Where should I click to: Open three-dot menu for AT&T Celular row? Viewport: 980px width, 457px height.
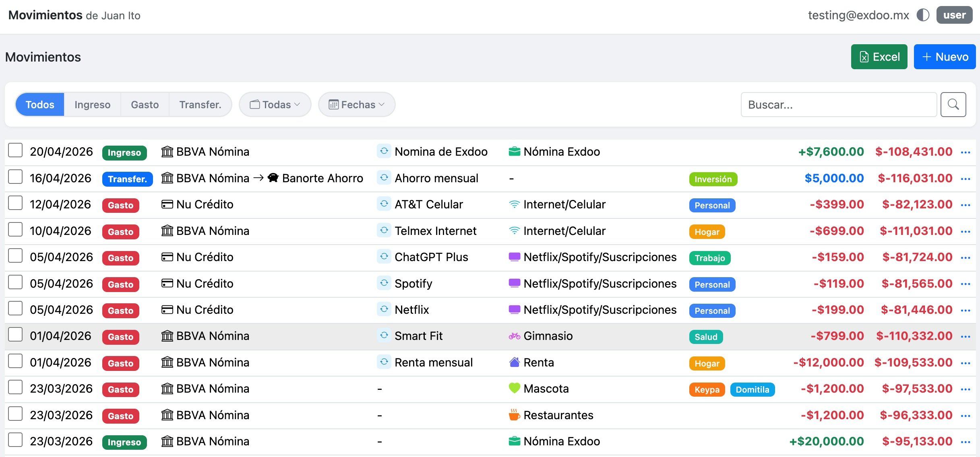point(966,205)
